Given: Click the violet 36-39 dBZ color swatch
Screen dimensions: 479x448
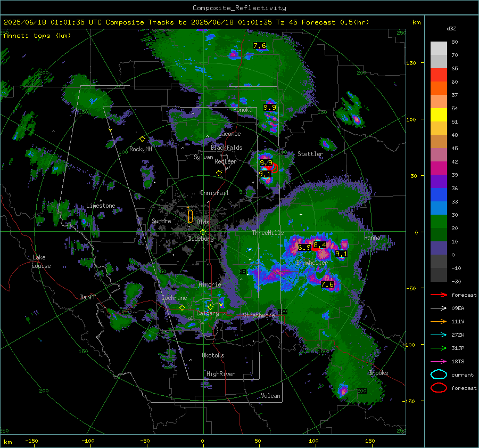Looking at the screenshot, I should tap(439, 181).
